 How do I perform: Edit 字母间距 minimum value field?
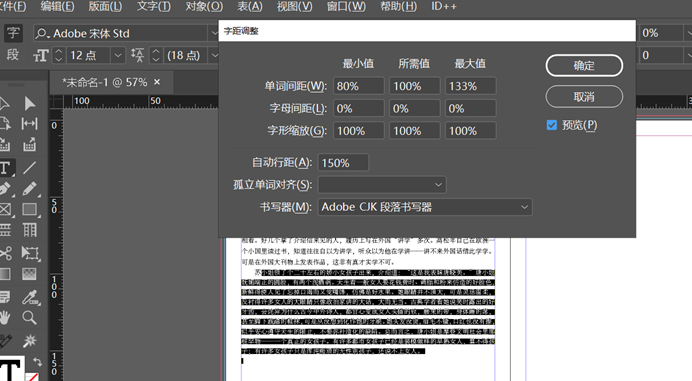[358, 109]
